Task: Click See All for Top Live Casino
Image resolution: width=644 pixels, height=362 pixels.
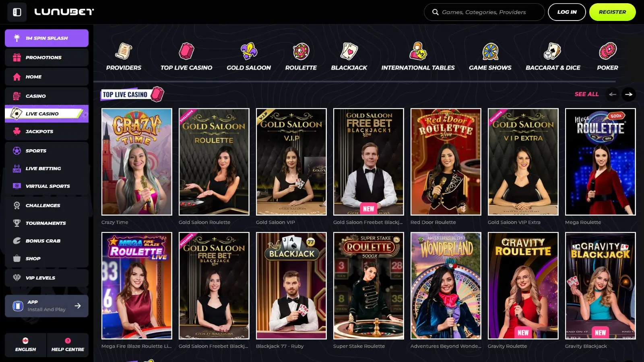Action: pyautogui.click(x=586, y=94)
